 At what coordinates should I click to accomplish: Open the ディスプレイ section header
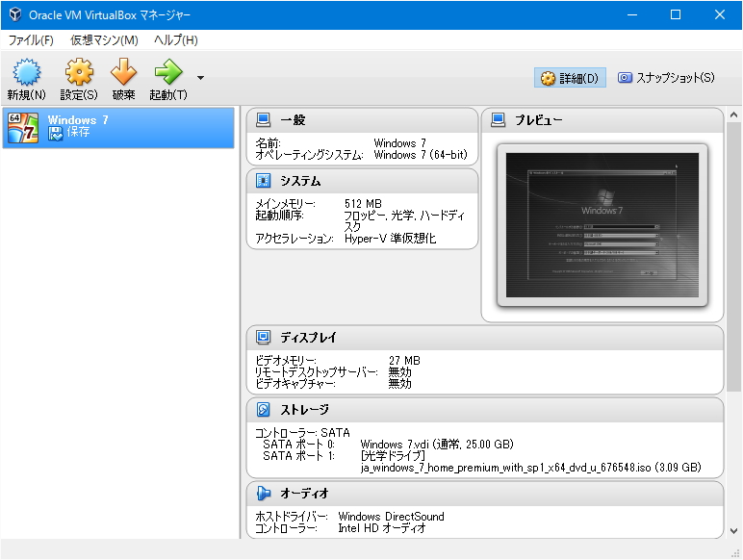point(485,338)
